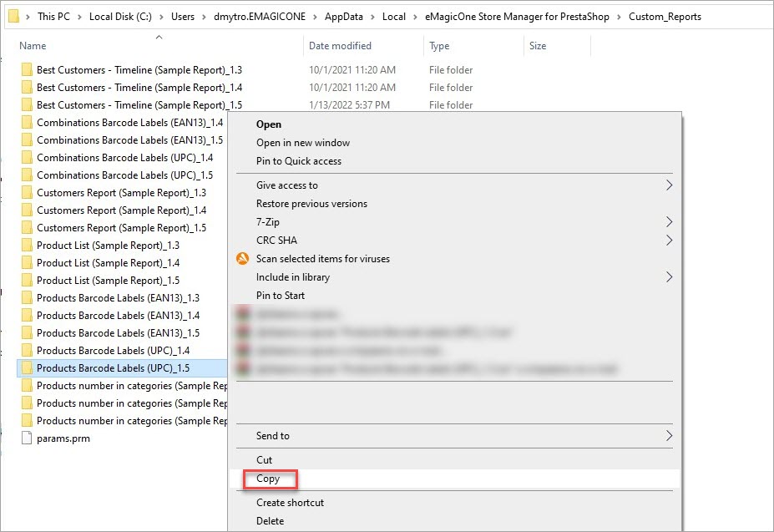Open dropdown chevron after Users breadcrumb
This screenshot has height=532, width=774.
[204, 17]
